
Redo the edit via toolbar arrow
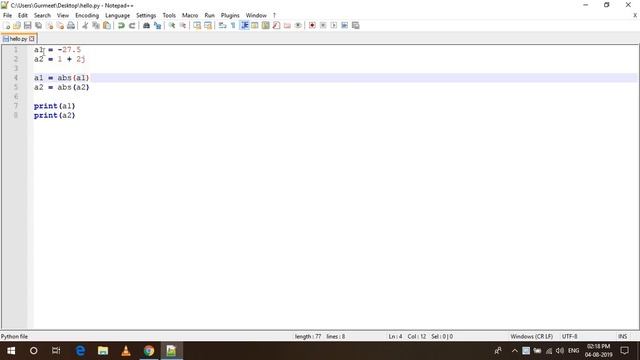coord(132,25)
